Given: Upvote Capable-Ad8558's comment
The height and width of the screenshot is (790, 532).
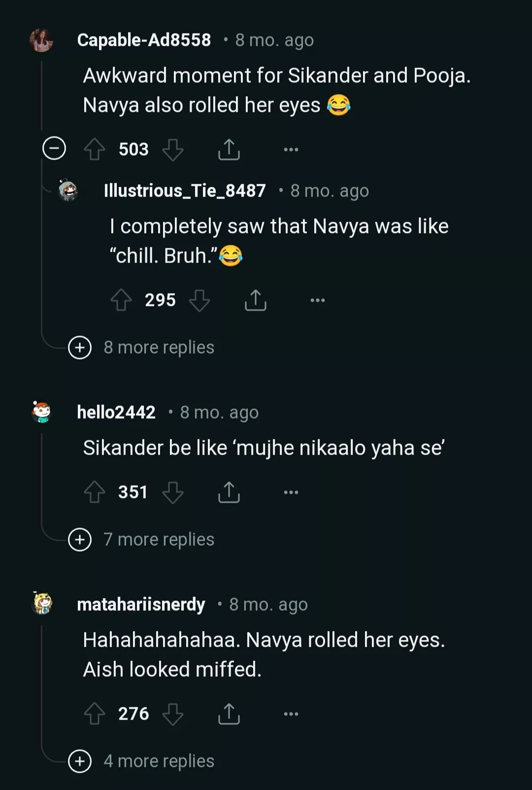Looking at the screenshot, I should click(x=94, y=149).
